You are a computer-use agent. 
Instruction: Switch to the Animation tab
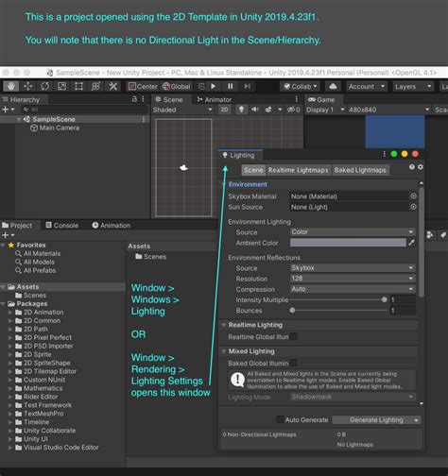tap(112, 226)
